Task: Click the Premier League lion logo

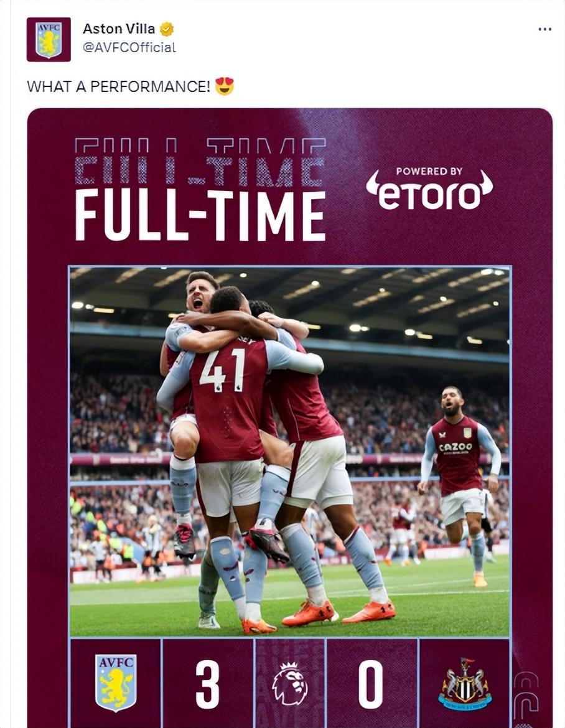Action: click(x=289, y=683)
